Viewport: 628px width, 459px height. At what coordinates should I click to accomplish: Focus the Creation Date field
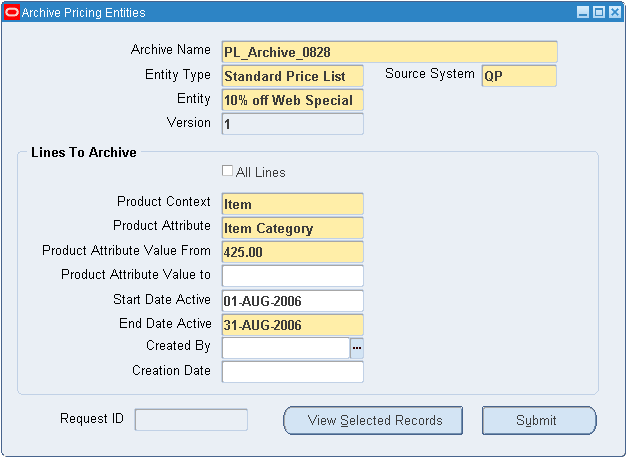click(292, 372)
